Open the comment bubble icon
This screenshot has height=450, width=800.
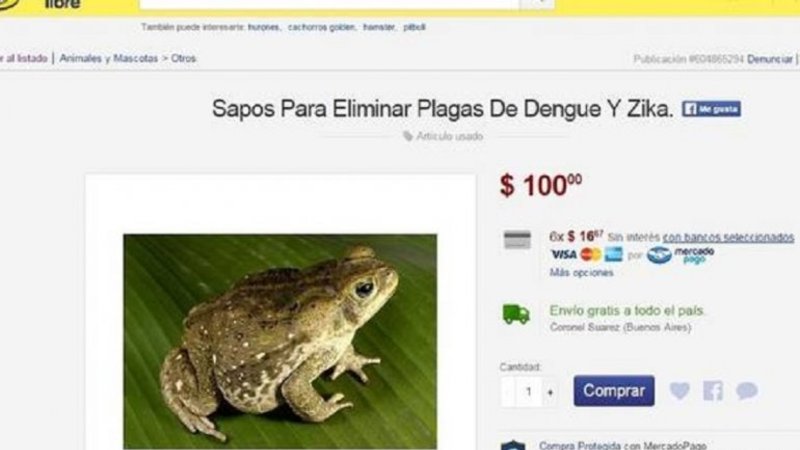746,391
